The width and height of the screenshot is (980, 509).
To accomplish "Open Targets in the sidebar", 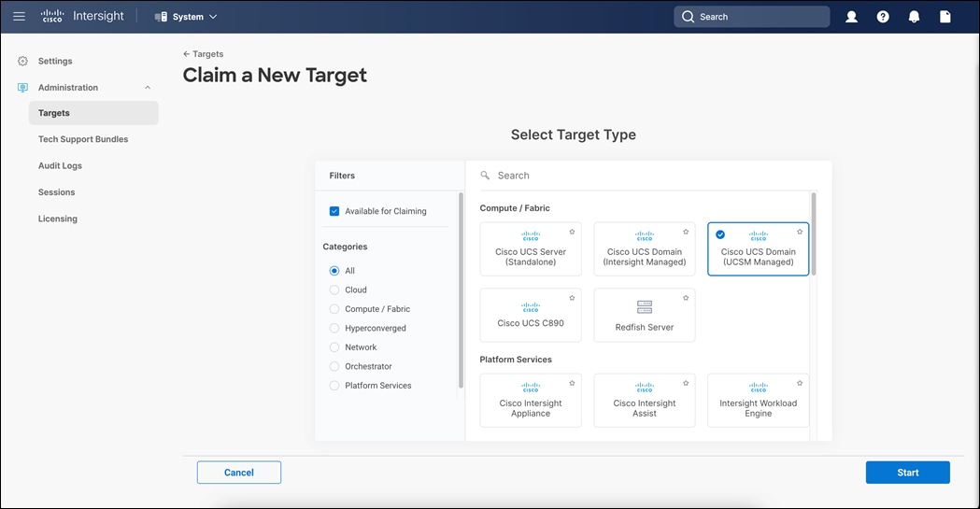I will pos(93,113).
